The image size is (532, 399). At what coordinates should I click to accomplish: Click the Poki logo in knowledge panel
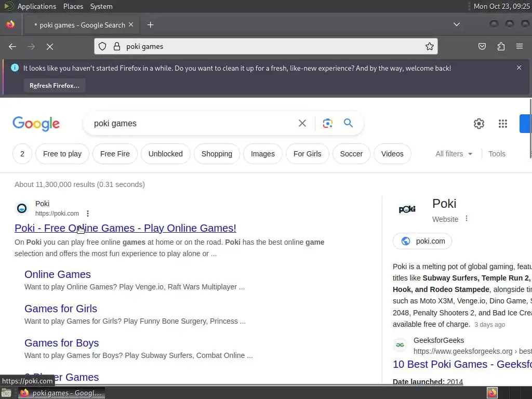(407, 209)
